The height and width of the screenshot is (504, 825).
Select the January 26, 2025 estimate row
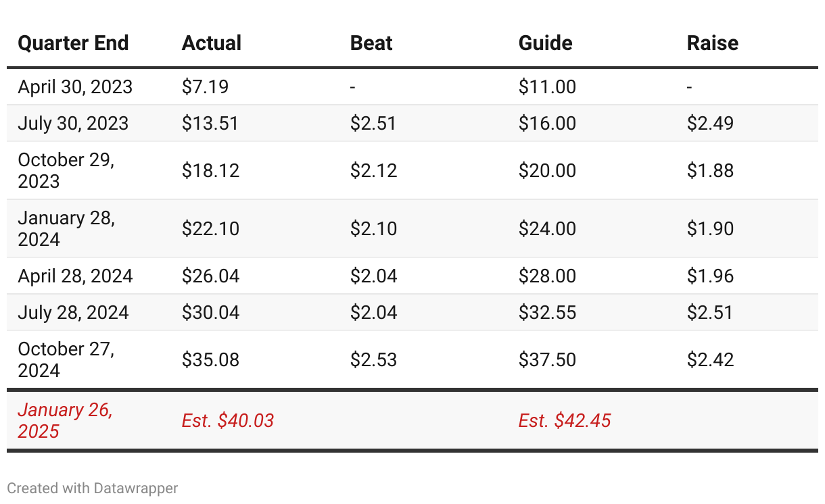pyautogui.click(x=65, y=420)
